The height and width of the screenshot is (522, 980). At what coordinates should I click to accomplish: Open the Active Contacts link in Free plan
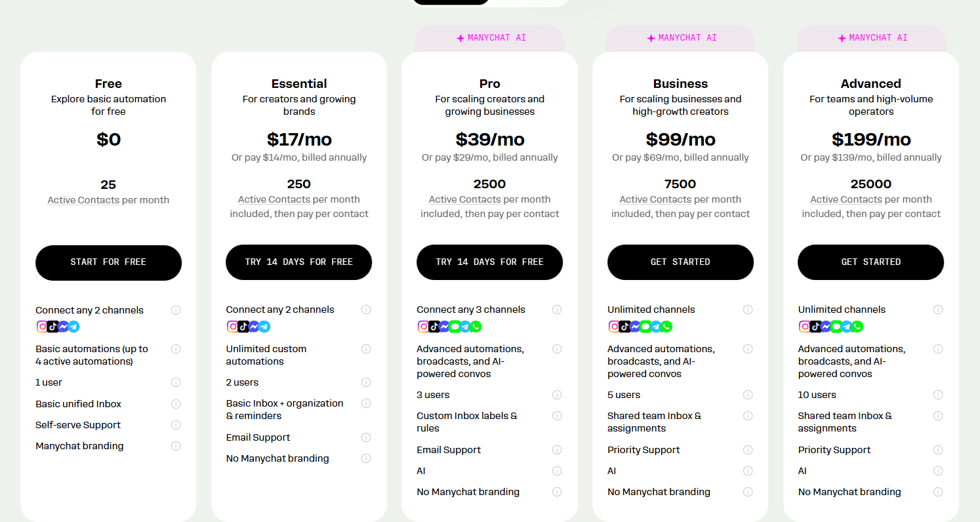[x=83, y=199]
